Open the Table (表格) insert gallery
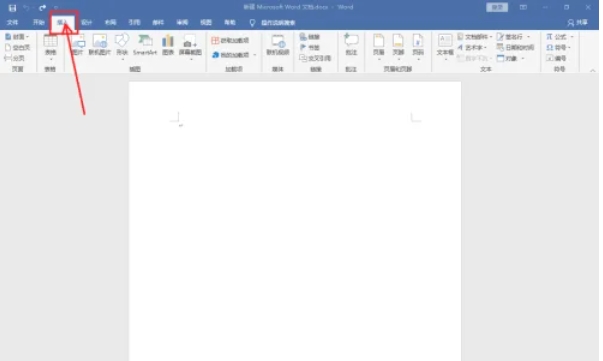 [50, 46]
